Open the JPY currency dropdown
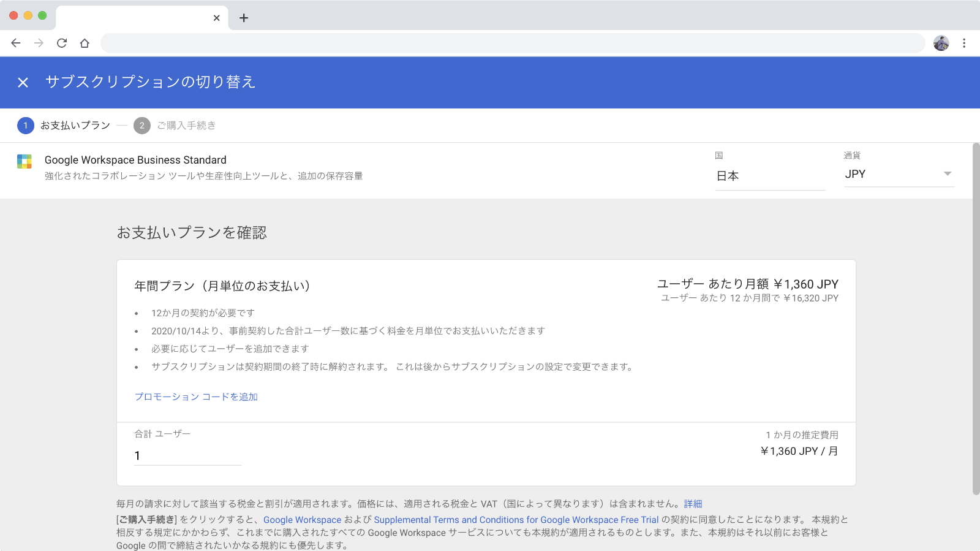Image resolution: width=980 pixels, height=551 pixels. (x=899, y=174)
